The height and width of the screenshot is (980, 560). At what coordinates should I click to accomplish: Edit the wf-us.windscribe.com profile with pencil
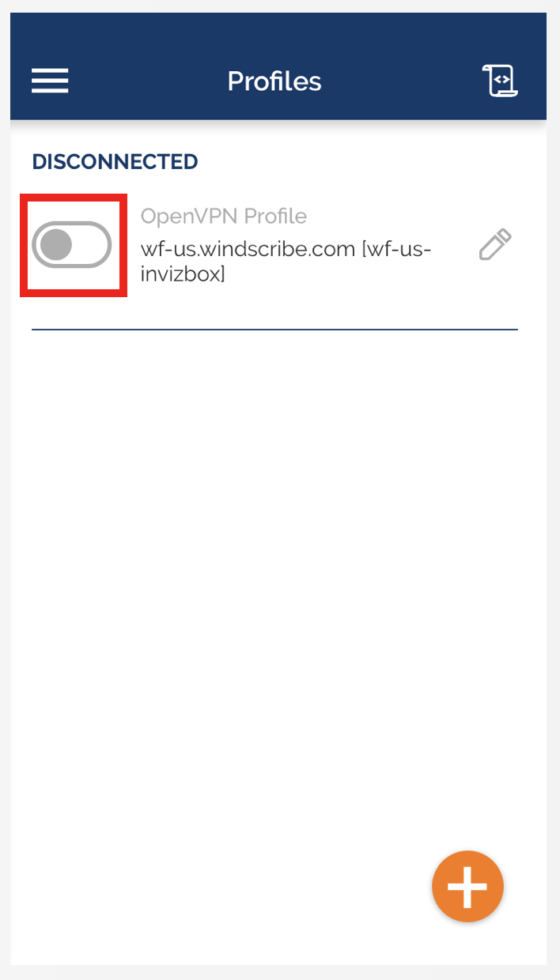click(x=496, y=245)
